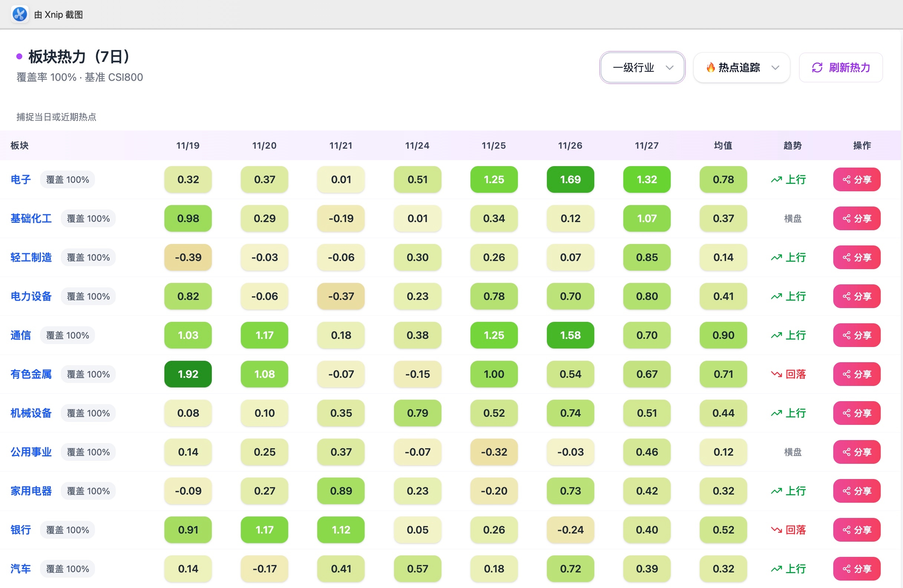Click the refresh icon in 刷新热力
Image resolution: width=903 pixels, height=588 pixels.
click(x=817, y=67)
